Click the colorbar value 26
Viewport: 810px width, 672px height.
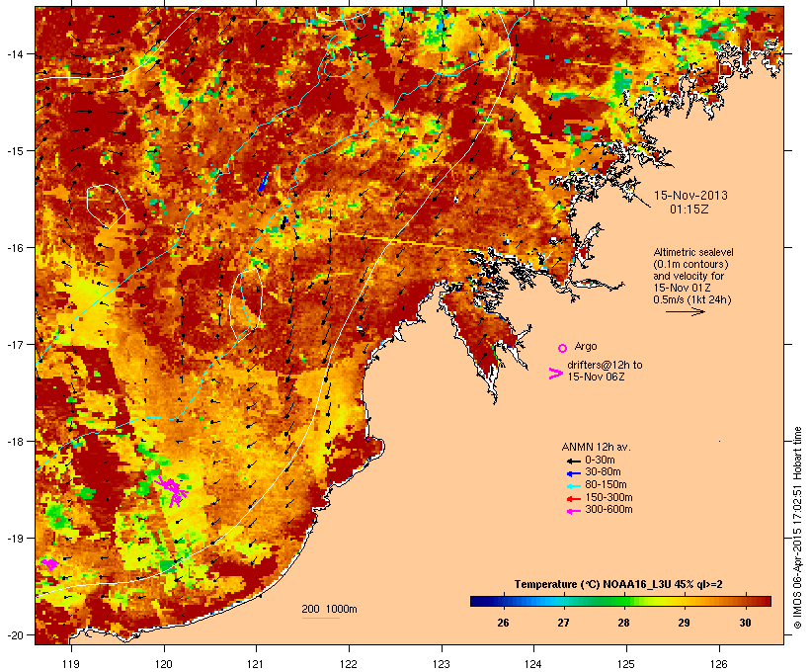tap(503, 623)
